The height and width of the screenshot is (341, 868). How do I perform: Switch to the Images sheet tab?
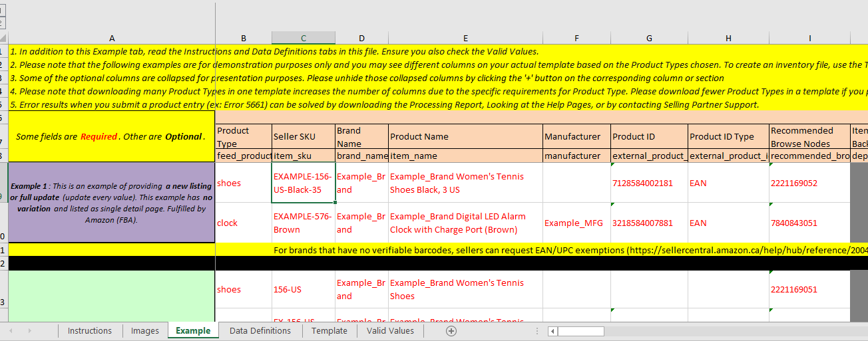pos(145,330)
